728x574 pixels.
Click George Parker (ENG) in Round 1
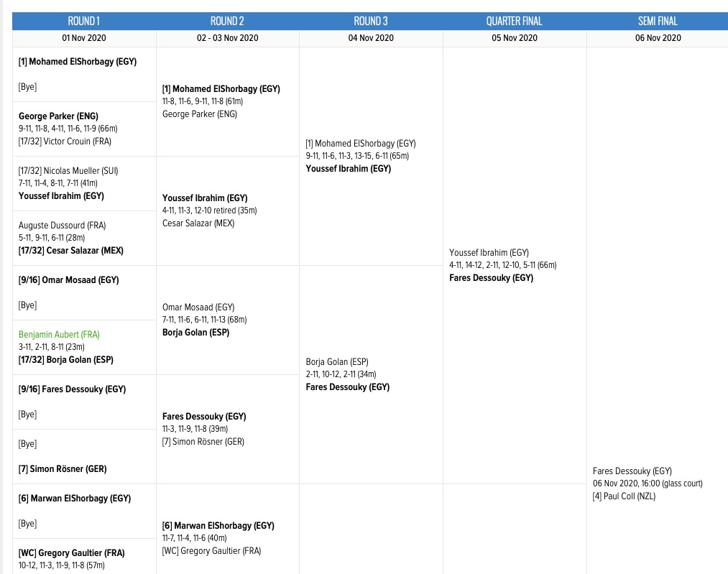coord(58,116)
